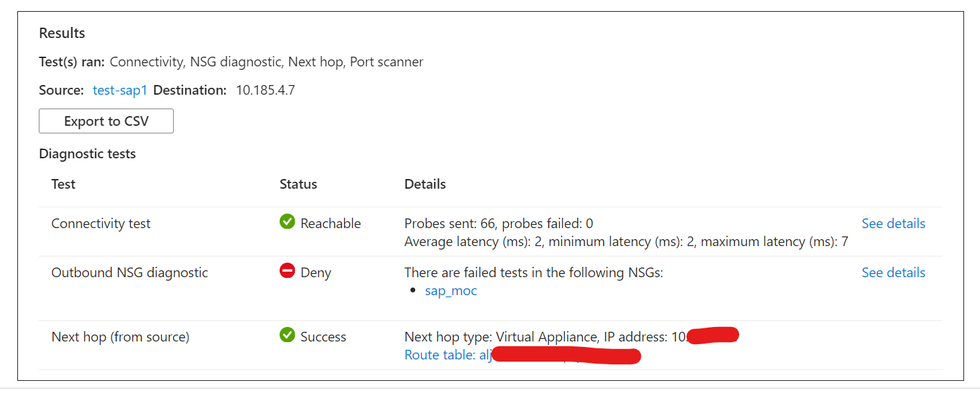Open the test-sap1 source link
Screen dimensions: 980x403
(120, 90)
